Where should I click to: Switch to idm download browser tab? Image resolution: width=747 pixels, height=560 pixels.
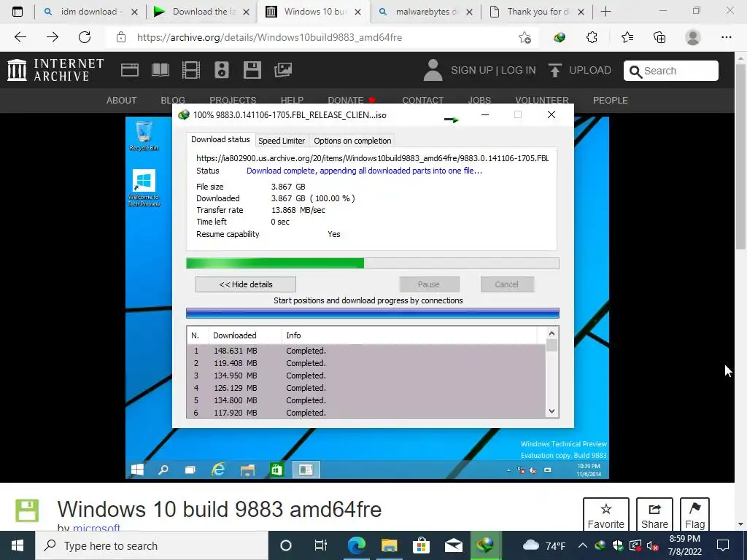(89, 12)
